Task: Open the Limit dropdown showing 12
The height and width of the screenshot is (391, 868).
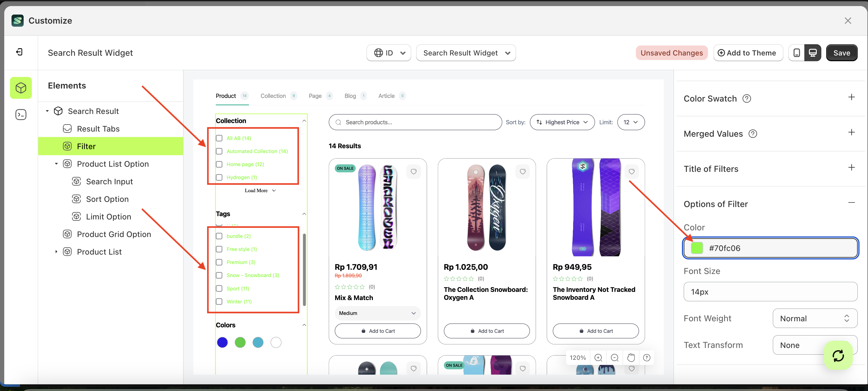Action: pos(631,122)
